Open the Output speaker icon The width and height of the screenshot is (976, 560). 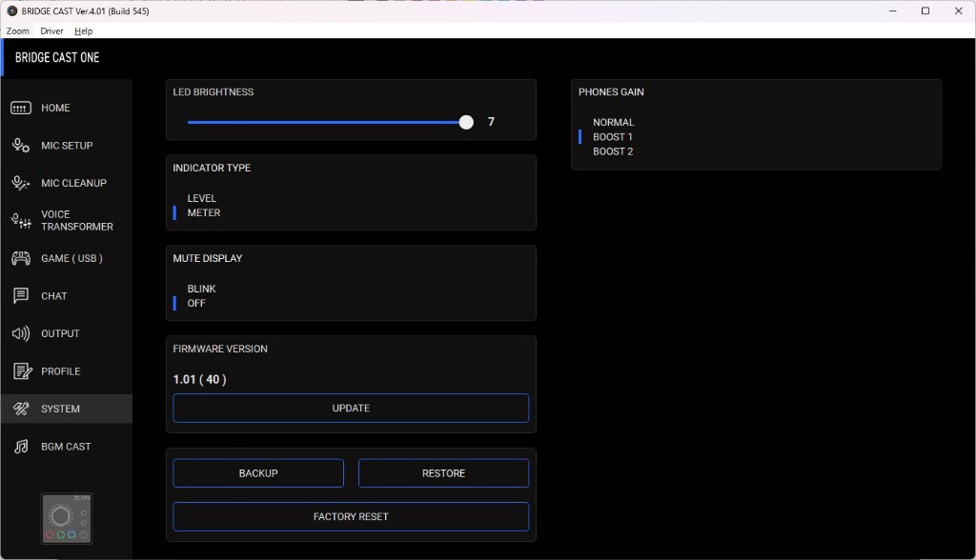[x=21, y=333]
